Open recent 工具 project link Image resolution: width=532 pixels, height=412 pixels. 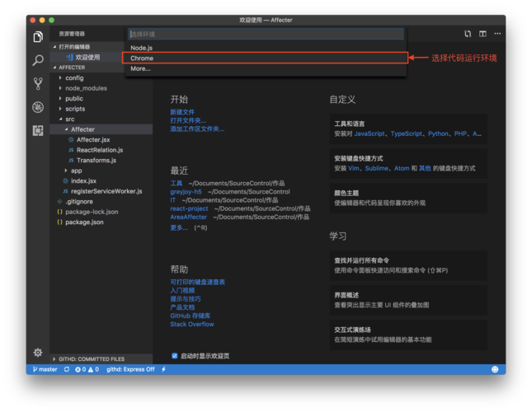176,183
